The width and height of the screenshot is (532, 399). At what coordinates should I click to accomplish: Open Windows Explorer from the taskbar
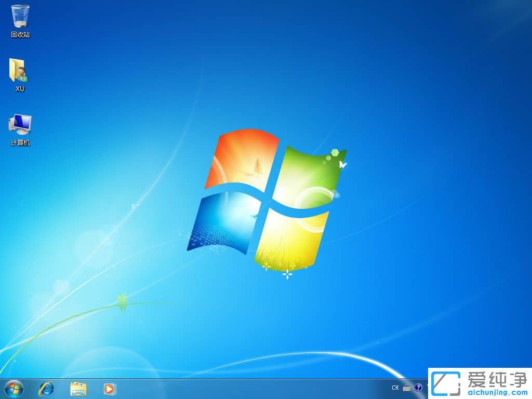[77, 389]
